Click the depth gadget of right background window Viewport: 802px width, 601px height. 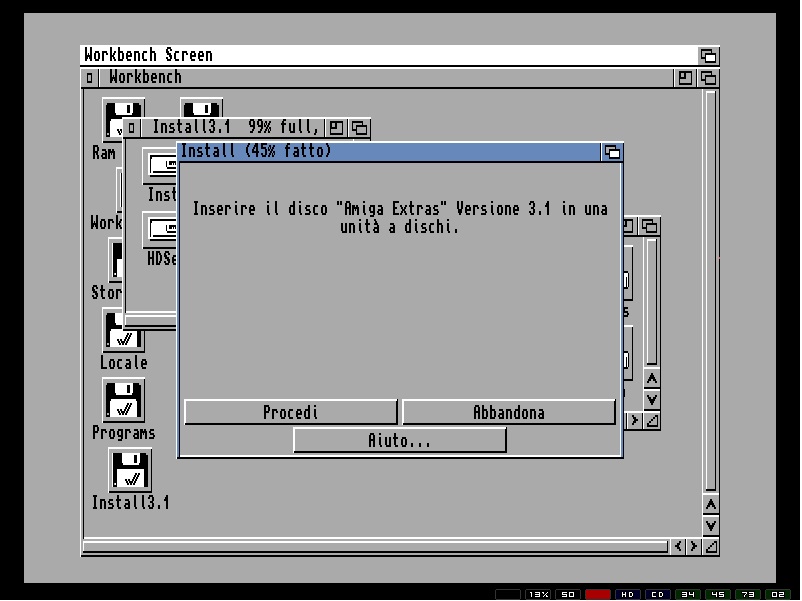[650, 226]
